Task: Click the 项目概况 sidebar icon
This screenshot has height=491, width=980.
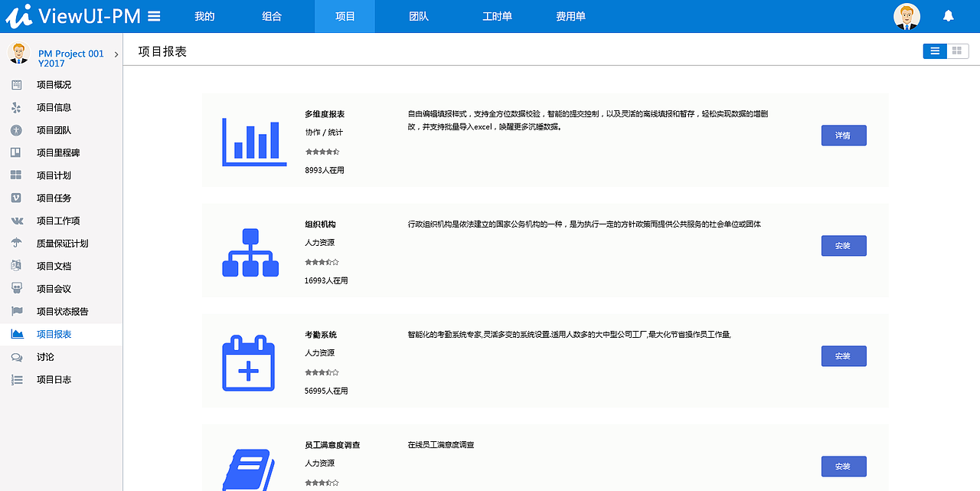Action: 17,85
